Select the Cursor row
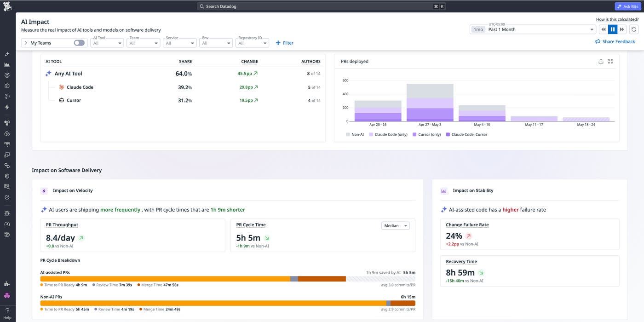644x322 pixels. (x=183, y=100)
